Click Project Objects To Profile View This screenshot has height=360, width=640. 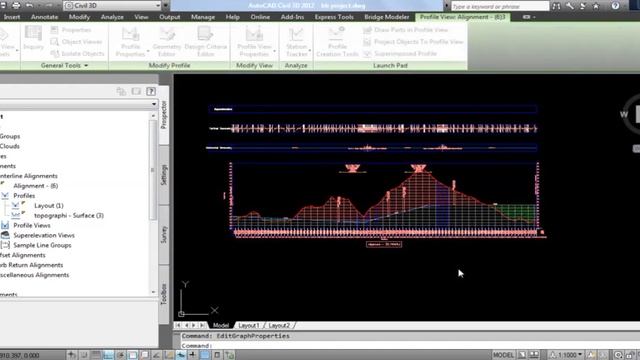tap(413, 42)
